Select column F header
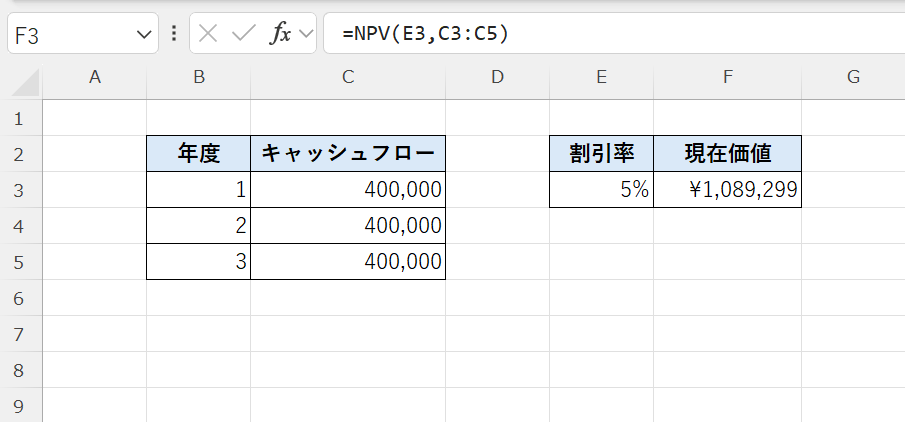 pyautogui.click(x=727, y=77)
